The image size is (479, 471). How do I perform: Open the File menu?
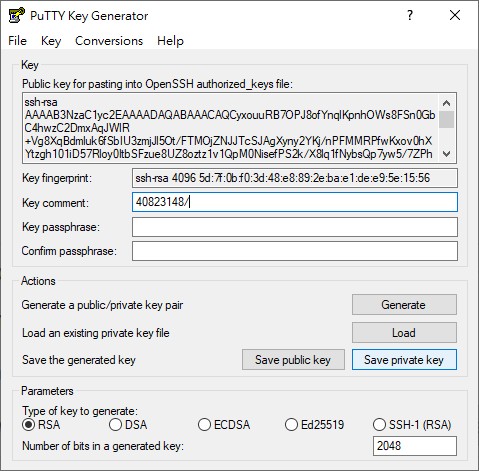tap(17, 41)
